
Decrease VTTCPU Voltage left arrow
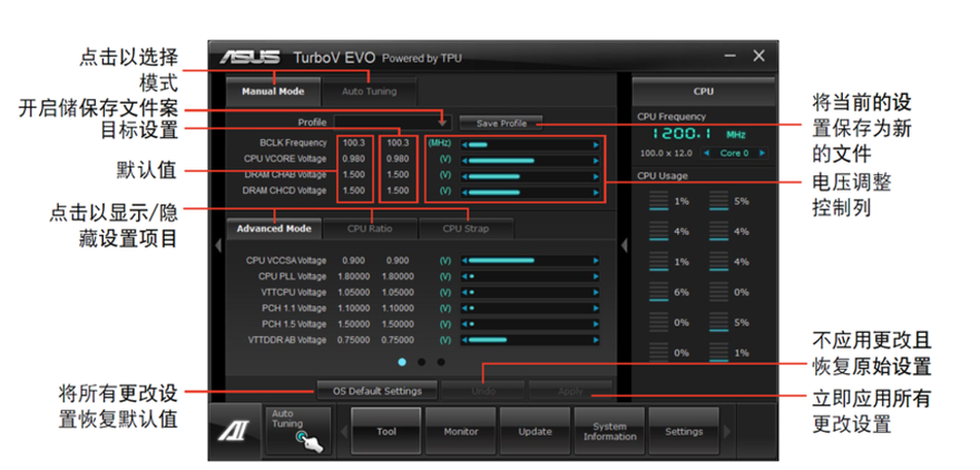pos(465,292)
